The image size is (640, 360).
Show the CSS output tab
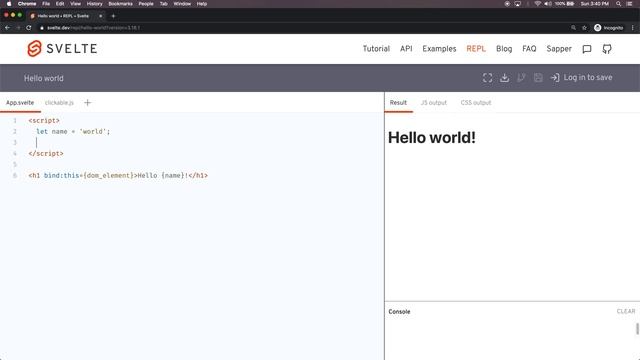pos(476,102)
